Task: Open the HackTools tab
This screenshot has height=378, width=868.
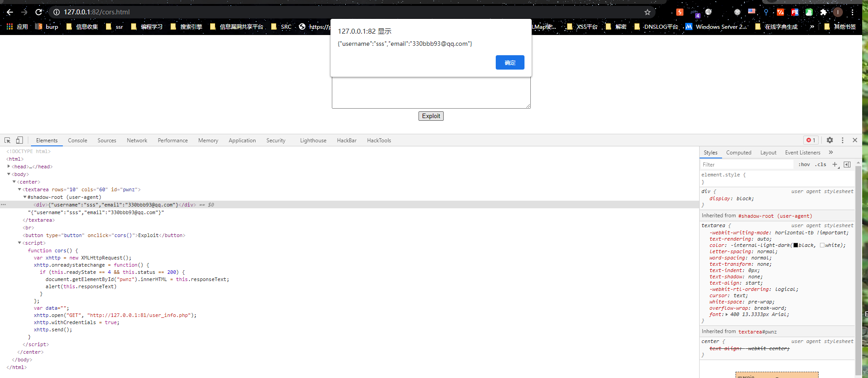Action: pos(379,141)
